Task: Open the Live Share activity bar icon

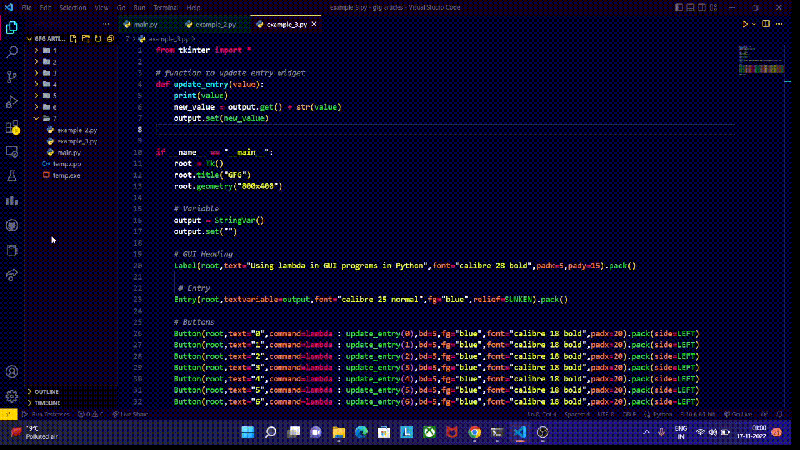Action: pos(12,274)
